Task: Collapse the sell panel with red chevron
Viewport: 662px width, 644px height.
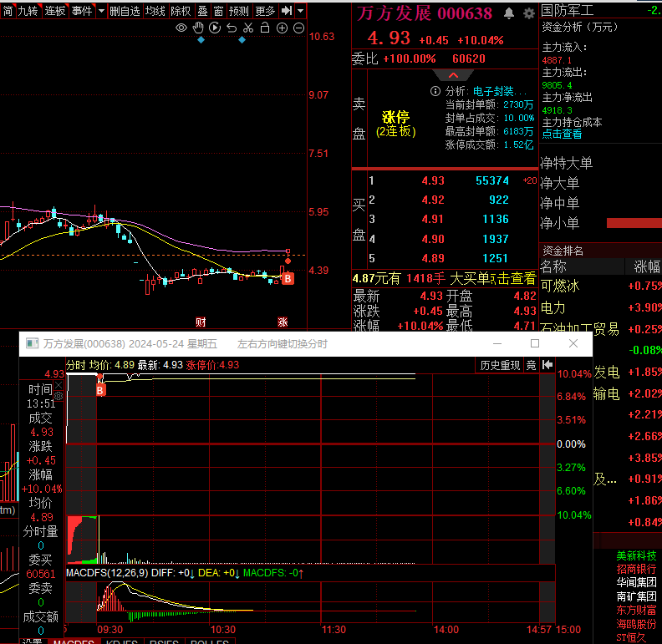Action: [x=454, y=75]
